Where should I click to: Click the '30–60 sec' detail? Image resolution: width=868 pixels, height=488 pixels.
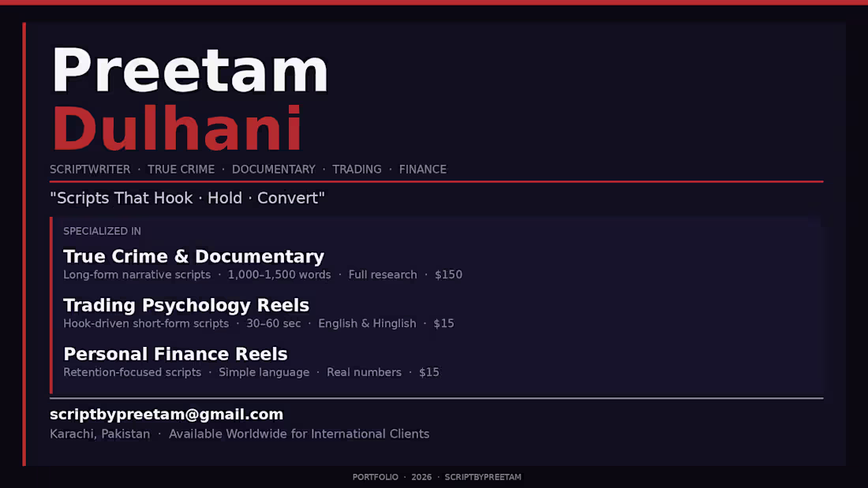click(274, 323)
